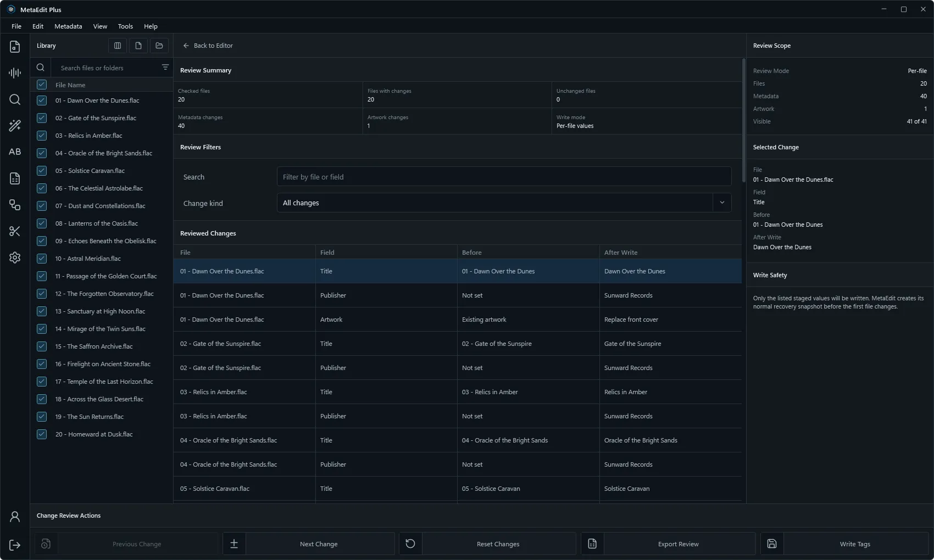
Task: Uncheck 20 - Homeward at Dusk.flac
Action: click(x=42, y=434)
